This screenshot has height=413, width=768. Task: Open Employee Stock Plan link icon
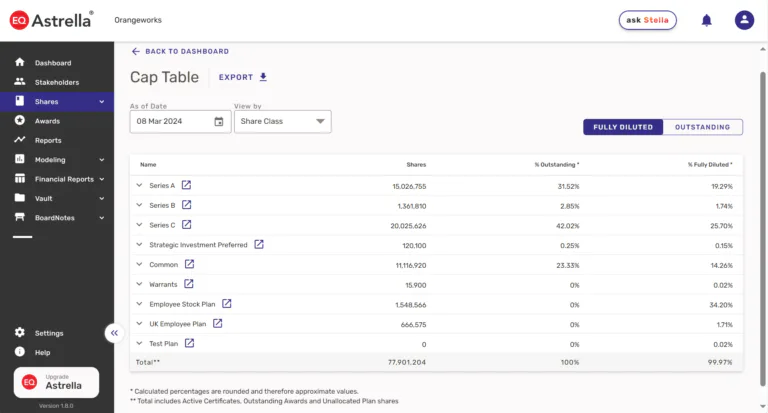(x=227, y=304)
